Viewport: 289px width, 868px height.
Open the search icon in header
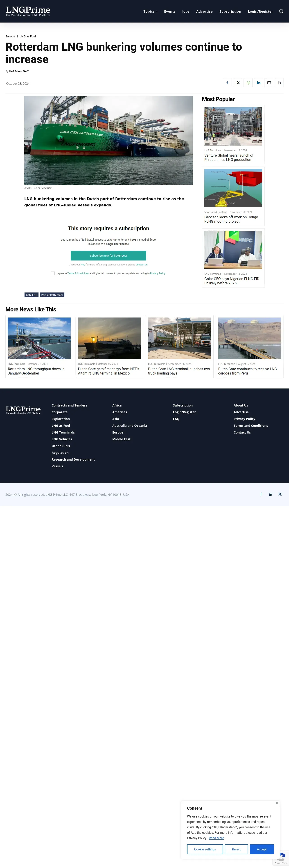pos(281,11)
